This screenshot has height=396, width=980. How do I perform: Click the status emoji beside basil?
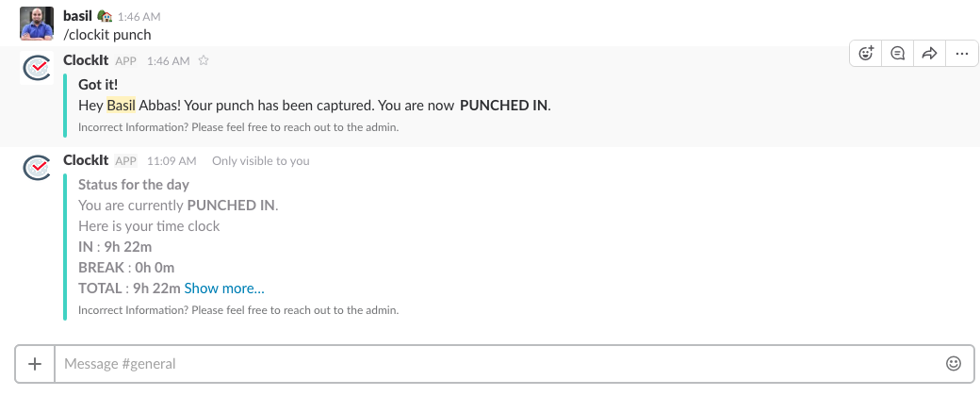106,16
